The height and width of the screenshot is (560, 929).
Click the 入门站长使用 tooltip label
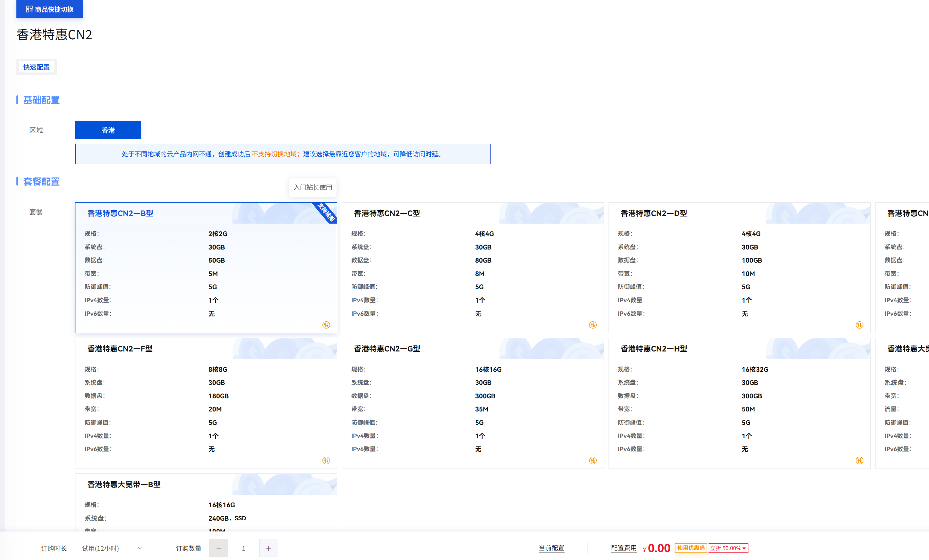click(313, 187)
